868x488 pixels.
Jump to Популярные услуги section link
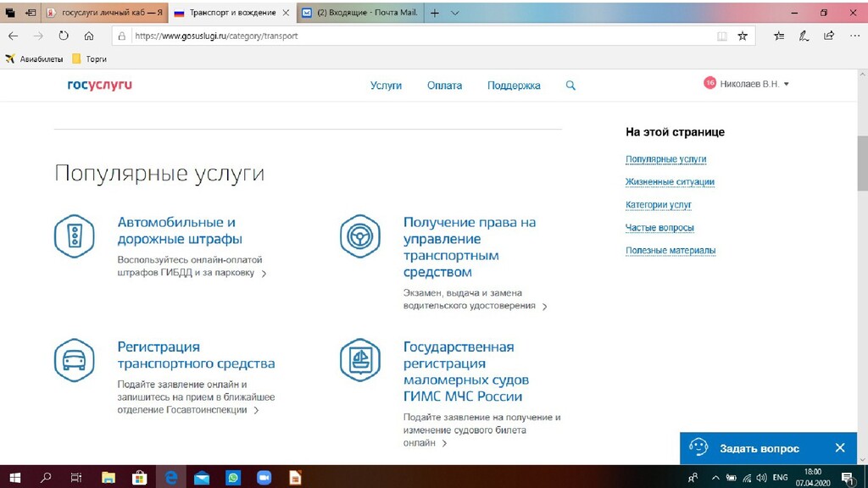click(x=666, y=159)
